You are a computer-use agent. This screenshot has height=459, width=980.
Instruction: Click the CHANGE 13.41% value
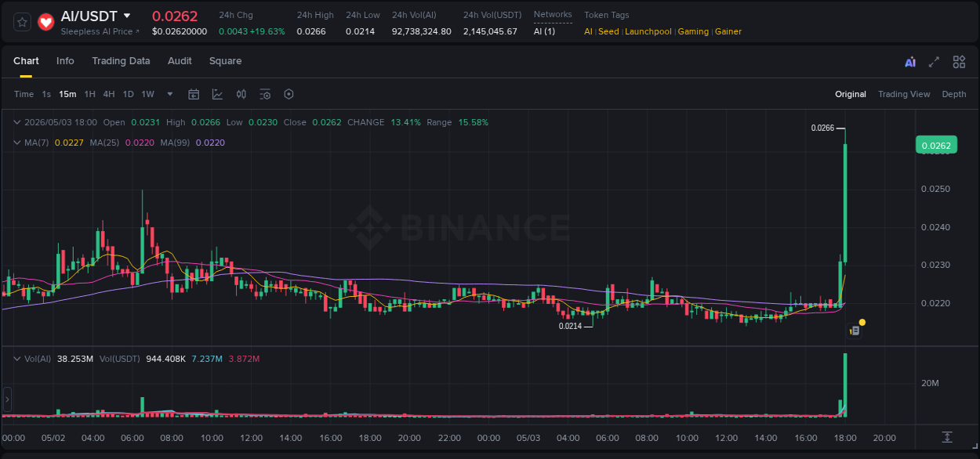[x=406, y=122]
